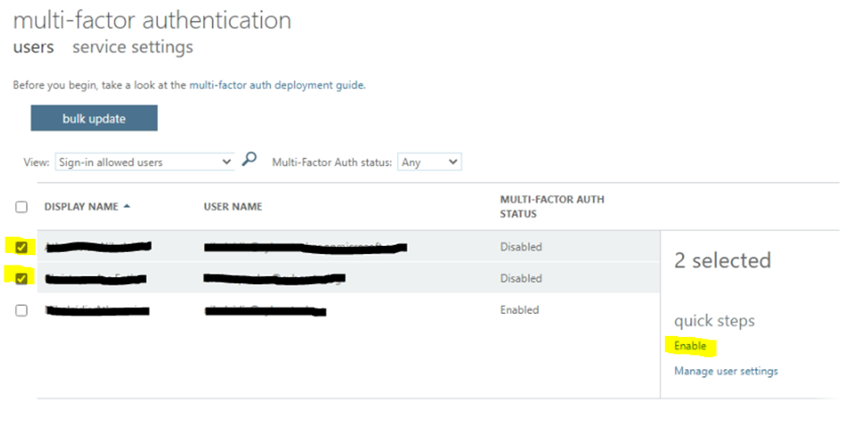Uncheck the first selected user's checkbox
868x426 pixels.
[21, 247]
